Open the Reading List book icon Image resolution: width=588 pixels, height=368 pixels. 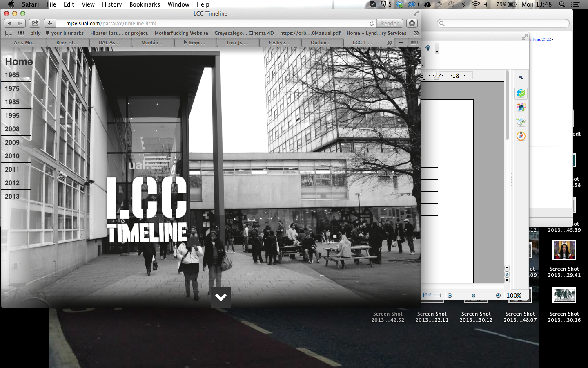[x=9, y=33]
